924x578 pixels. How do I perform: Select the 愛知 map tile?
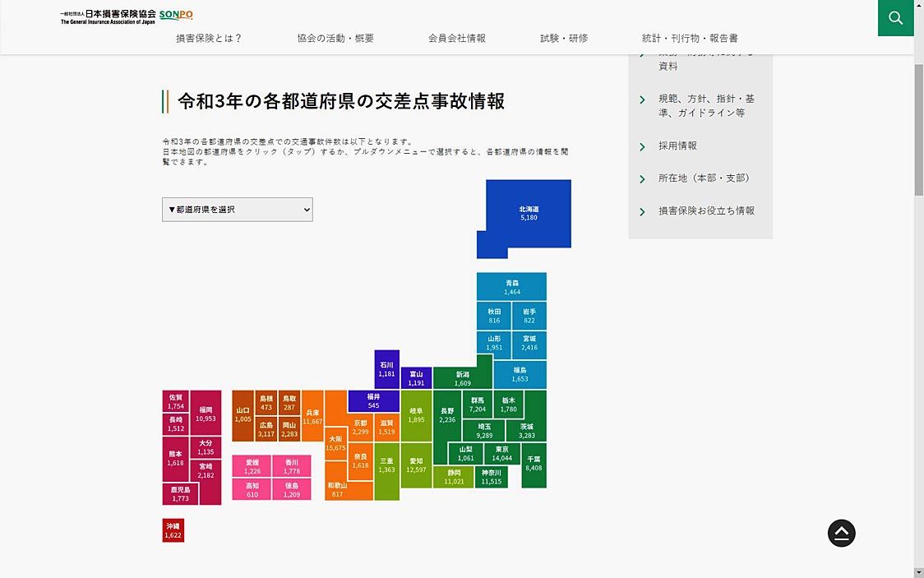[416, 465]
